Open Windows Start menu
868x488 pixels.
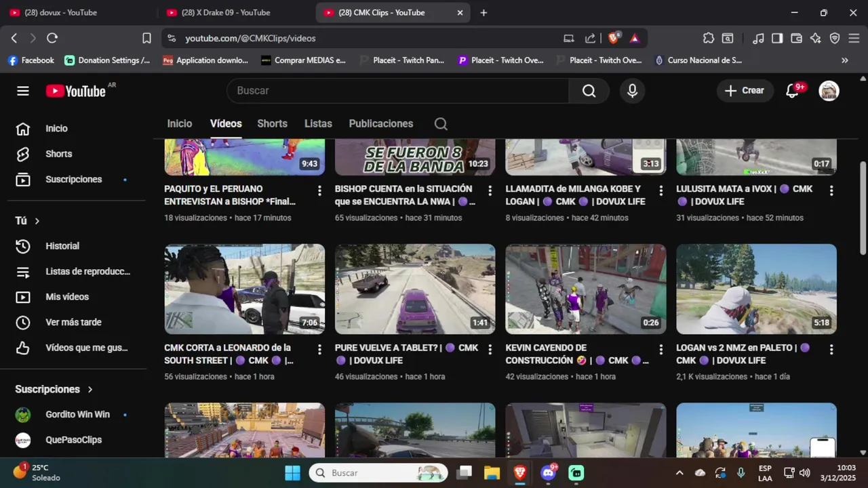292,472
